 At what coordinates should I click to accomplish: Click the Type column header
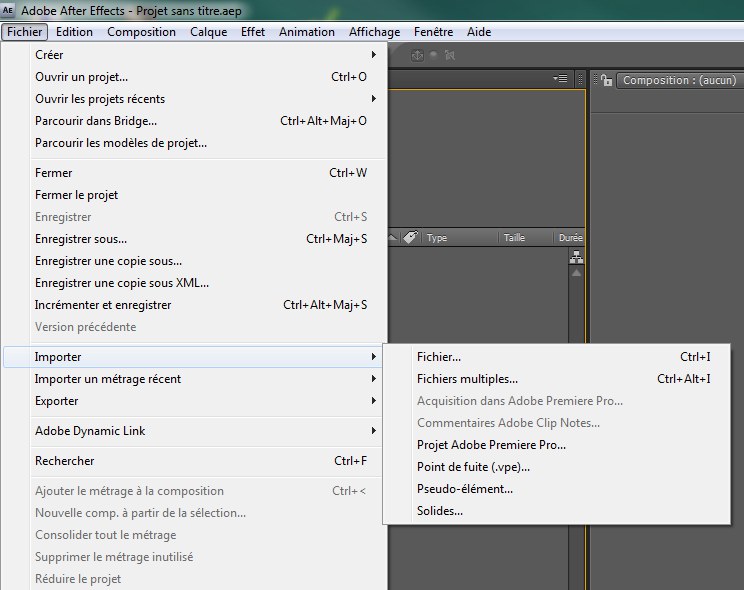[437, 238]
